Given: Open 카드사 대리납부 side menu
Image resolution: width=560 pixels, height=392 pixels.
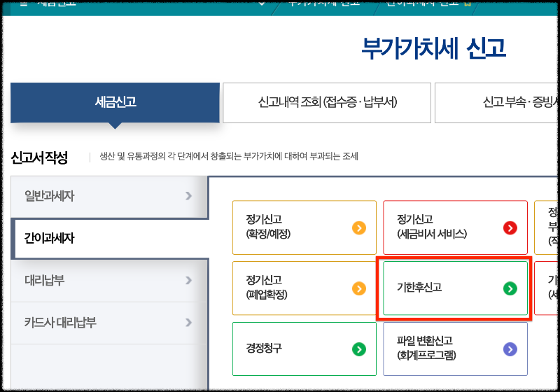Looking at the screenshot, I should point(109,323).
